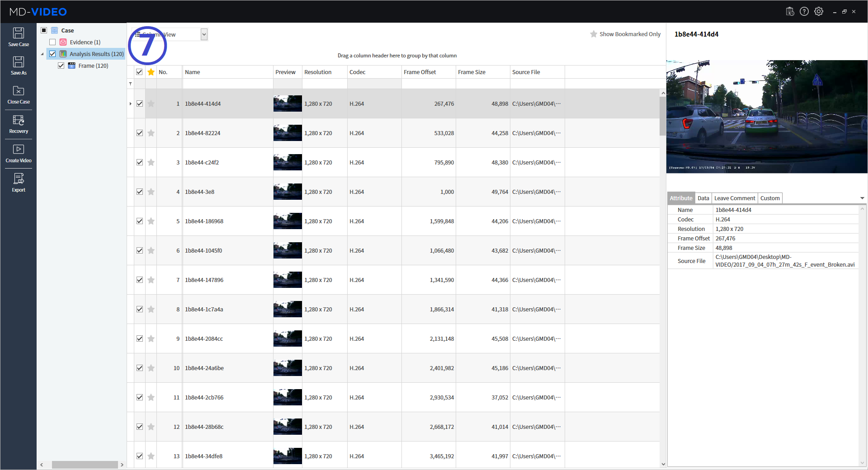The image size is (868, 470).
Task: Uncheck the Analysis Results checkbox
Action: tap(52, 53)
